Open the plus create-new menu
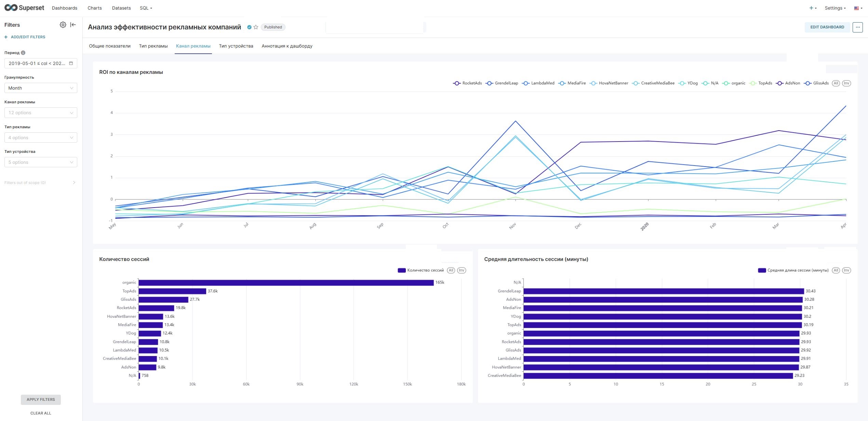This screenshot has height=421, width=868. coord(813,8)
